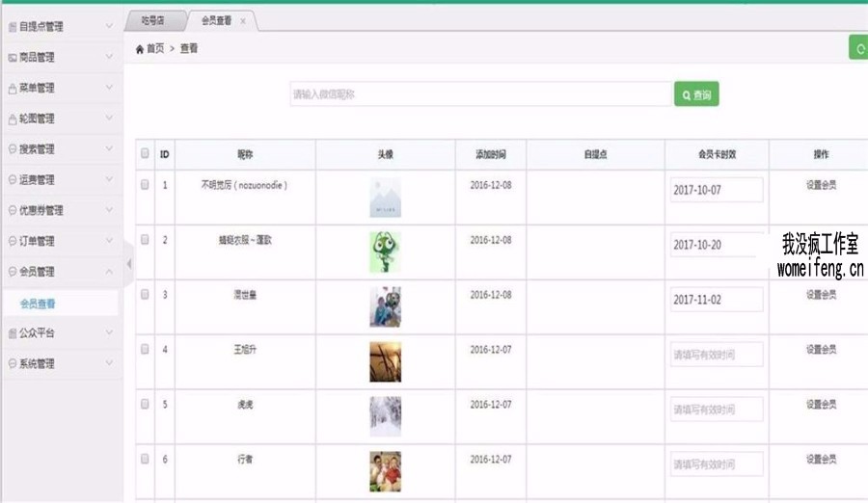Open avatar thumbnail of member ID 3
Screen dimensions: 868x503
[385, 307]
